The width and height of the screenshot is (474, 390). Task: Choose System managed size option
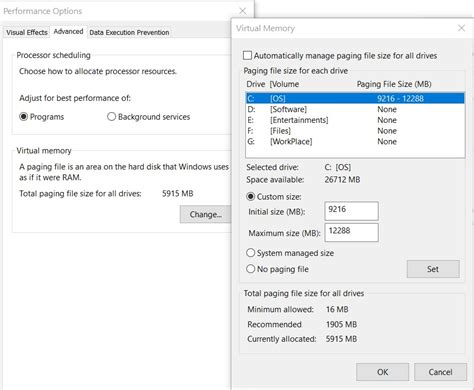(x=251, y=253)
